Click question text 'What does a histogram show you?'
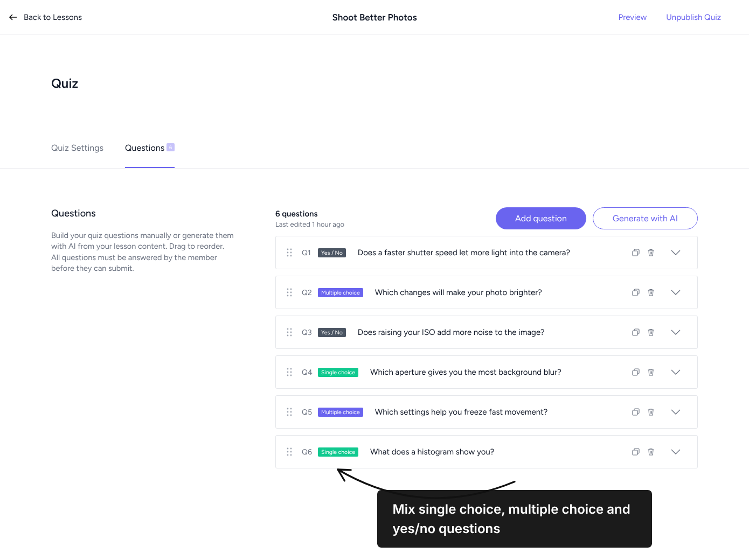The image size is (749, 560). [x=432, y=452]
